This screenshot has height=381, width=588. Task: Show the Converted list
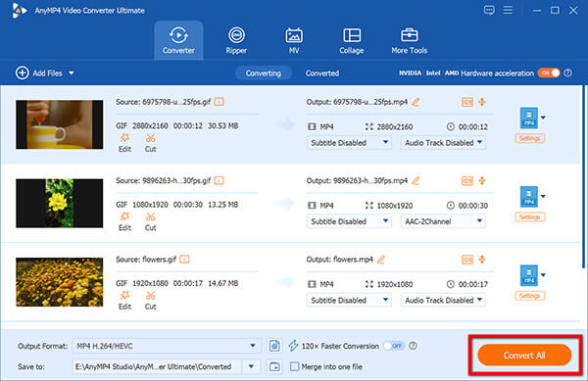point(322,73)
